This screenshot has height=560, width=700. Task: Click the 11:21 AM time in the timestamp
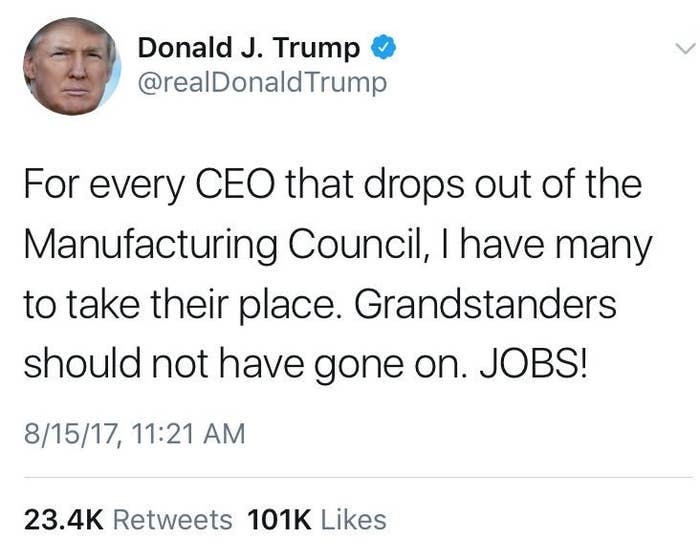[188, 434]
